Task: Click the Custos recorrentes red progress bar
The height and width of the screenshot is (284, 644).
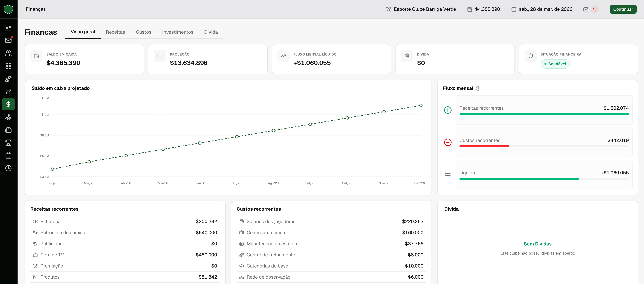Action: (x=484, y=147)
